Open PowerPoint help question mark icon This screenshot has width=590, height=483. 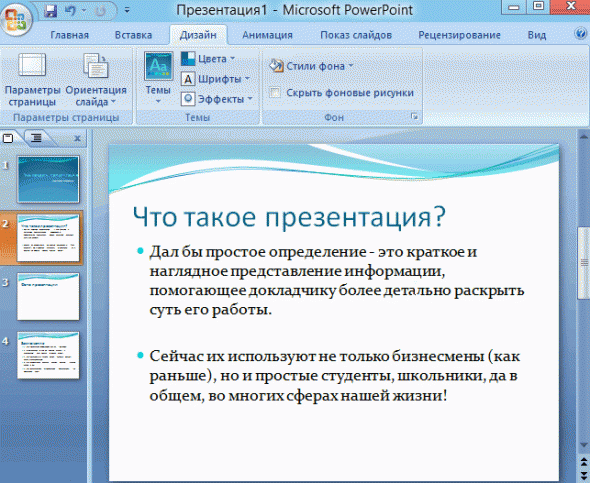[x=581, y=34]
